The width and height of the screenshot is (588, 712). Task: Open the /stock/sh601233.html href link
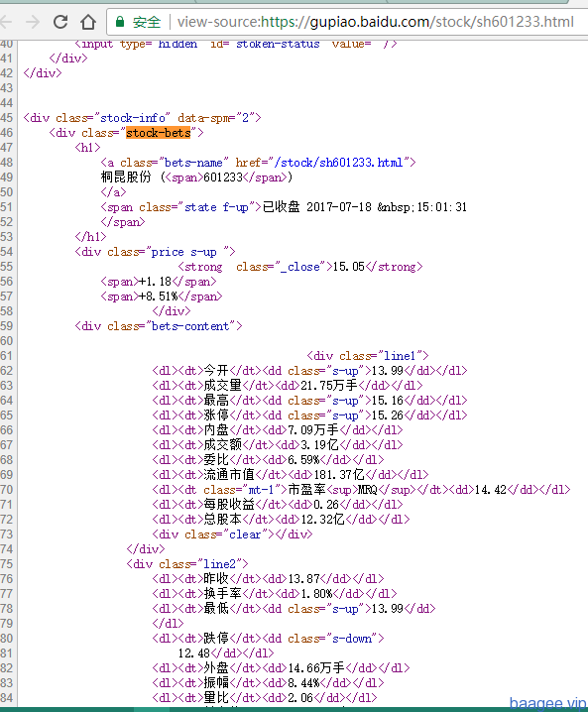coord(339,163)
